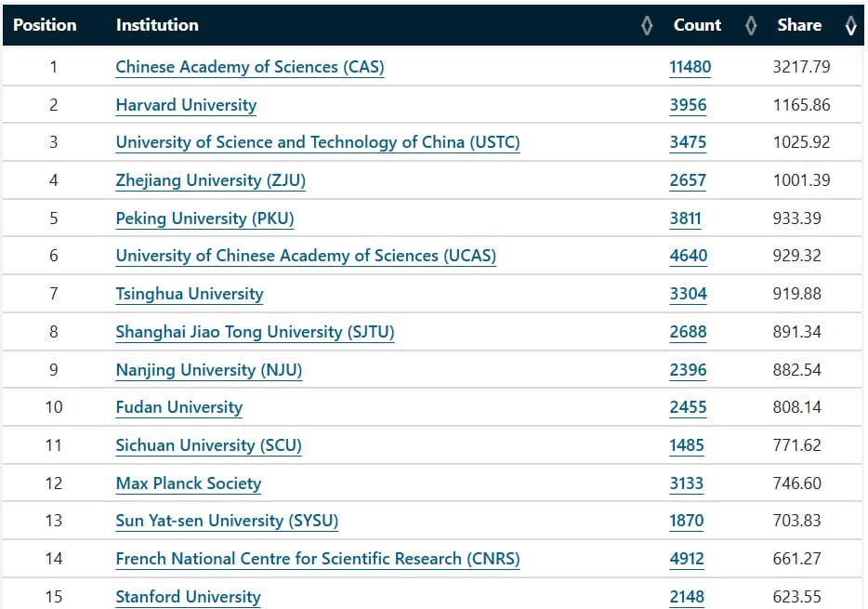
Task: Open Nanjing University (NJU) link
Action: (209, 370)
